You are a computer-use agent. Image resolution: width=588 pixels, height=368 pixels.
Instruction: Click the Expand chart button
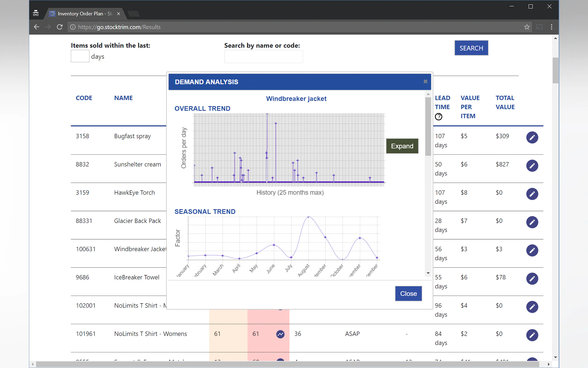(x=402, y=146)
